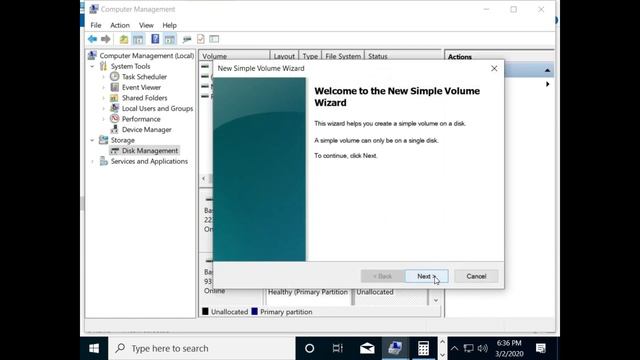
Task: Open the Computer Management title bar icon
Action: [x=93, y=9]
